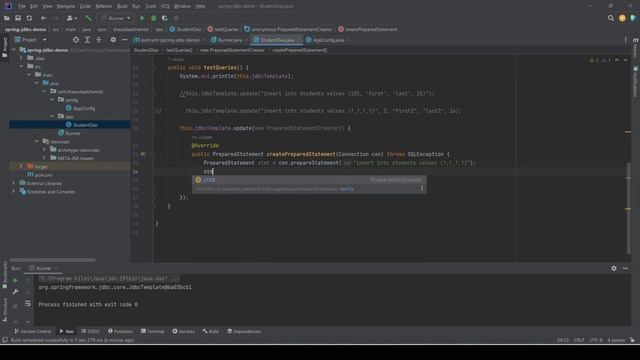
Task: Click Expand All icon in Project panel
Action: pyautogui.click(x=87, y=40)
